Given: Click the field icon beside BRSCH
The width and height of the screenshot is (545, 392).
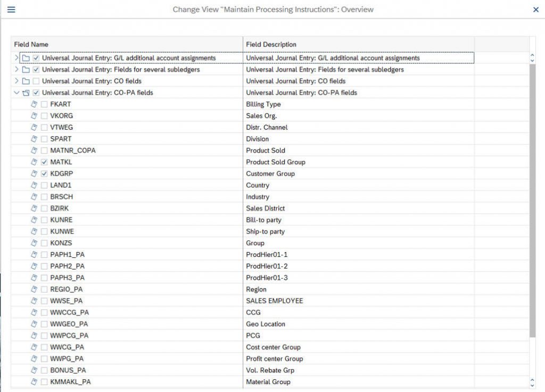Looking at the screenshot, I should (x=34, y=196).
